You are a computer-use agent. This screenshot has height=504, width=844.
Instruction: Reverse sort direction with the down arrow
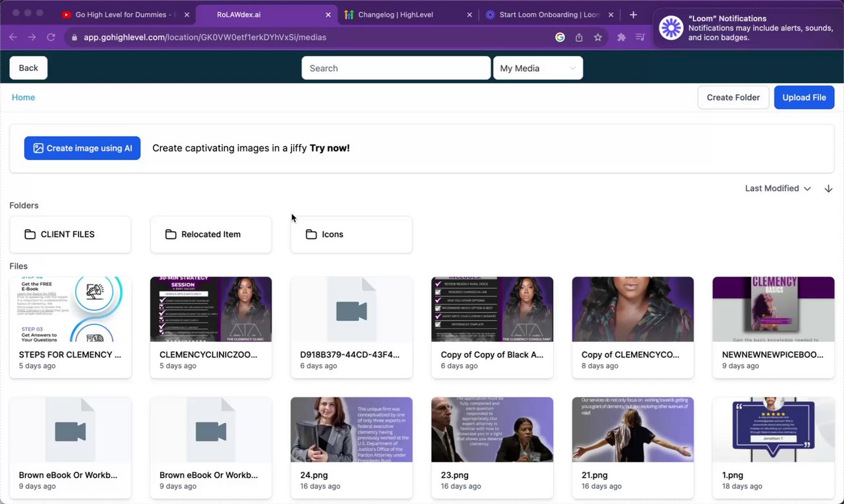coord(828,188)
